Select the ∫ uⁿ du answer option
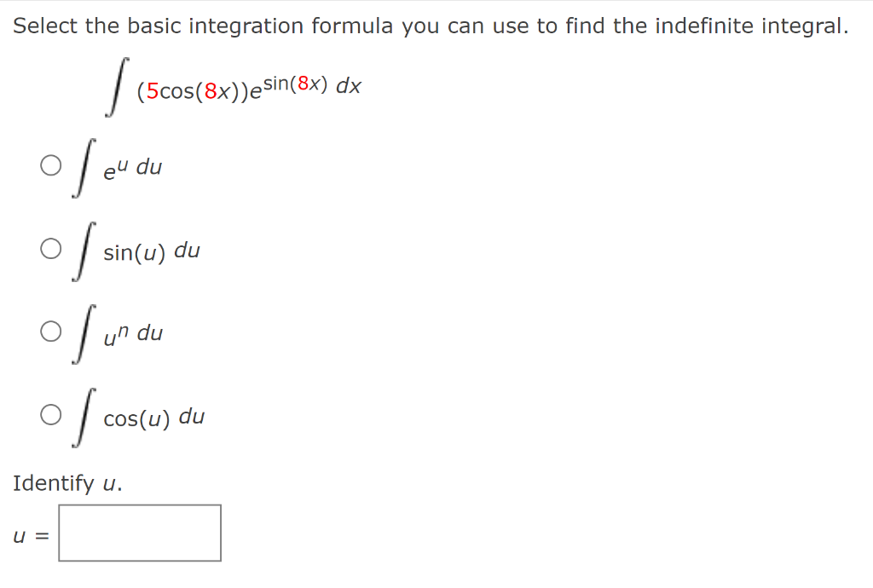873x588 pixels. (x=50, y=330)
